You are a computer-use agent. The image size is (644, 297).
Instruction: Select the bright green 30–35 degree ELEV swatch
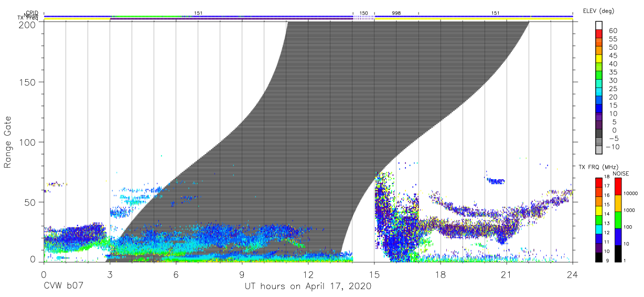click(x=599, y=76)
